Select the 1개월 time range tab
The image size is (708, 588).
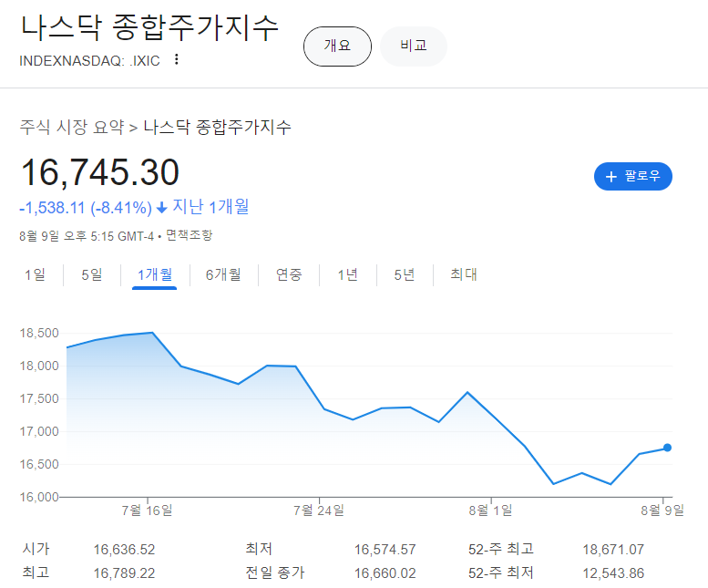154,274
